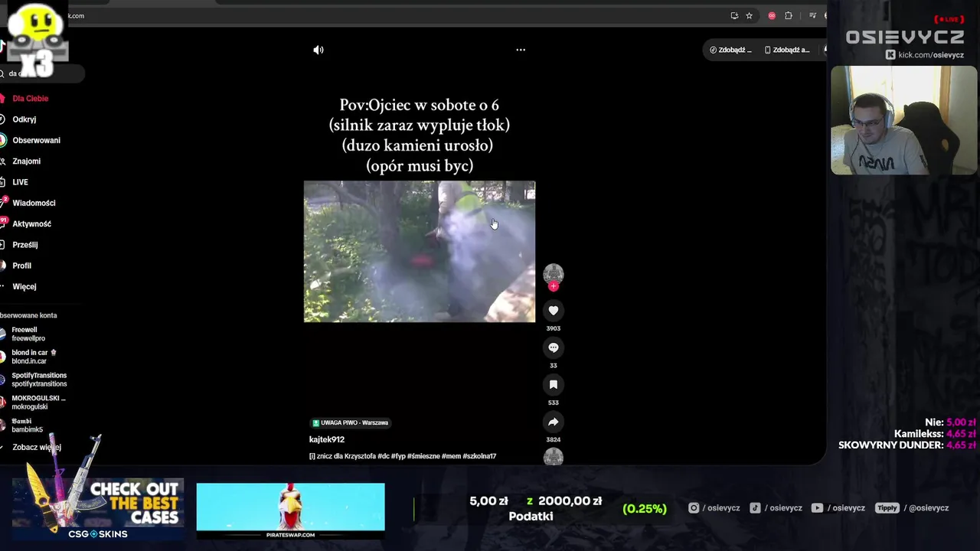
Task: Click the comment count 33
Action: click(554, 366)
